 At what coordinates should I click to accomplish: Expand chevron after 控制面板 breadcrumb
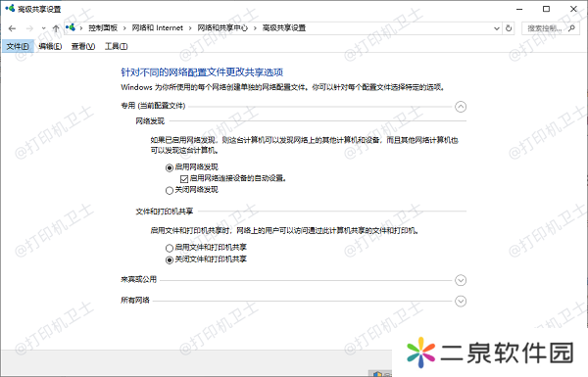tap(124, 28)
